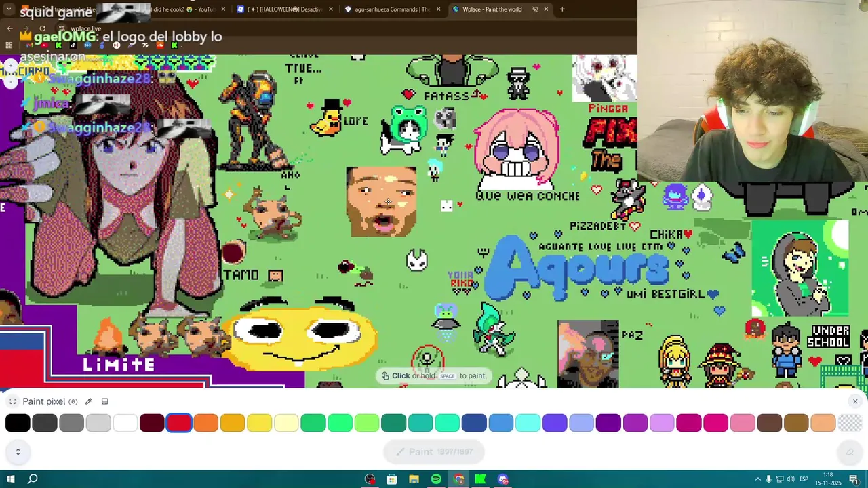The width and height of the screenshot is (868, 488).
Task: Choose the dark brown swatch
Action: (x=769, y=423)
